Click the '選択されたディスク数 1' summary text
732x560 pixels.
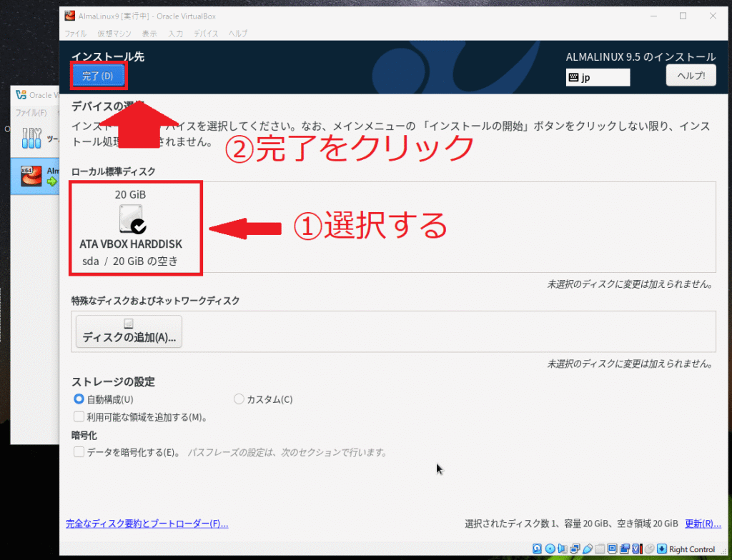click(x=510, y=524)
